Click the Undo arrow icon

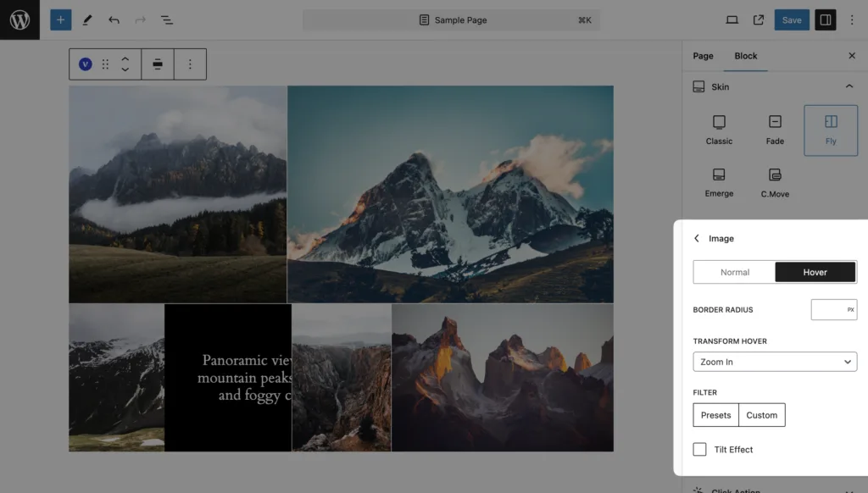[114, 19]
